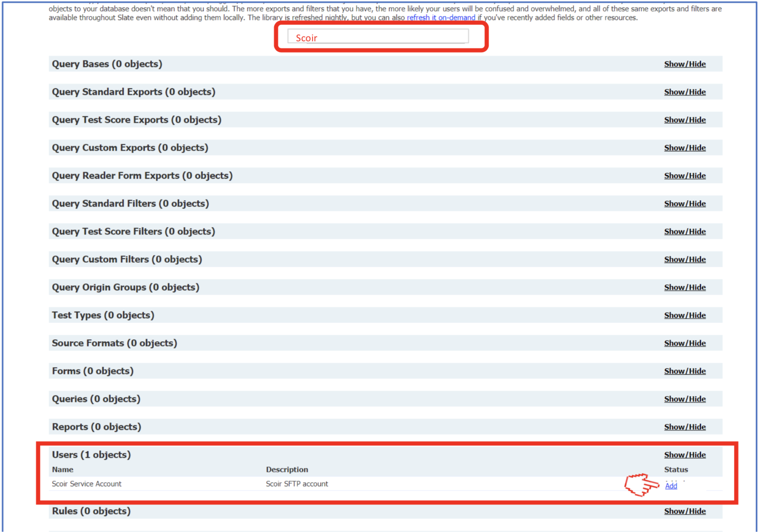
Task: Toggle Show/Hide for Query Custom Exports
Action: point(685,148)
